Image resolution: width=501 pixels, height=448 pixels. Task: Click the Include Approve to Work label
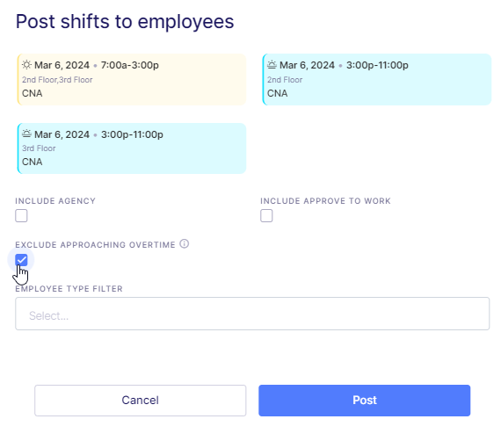pyautogui.click(x=325, y=201)
